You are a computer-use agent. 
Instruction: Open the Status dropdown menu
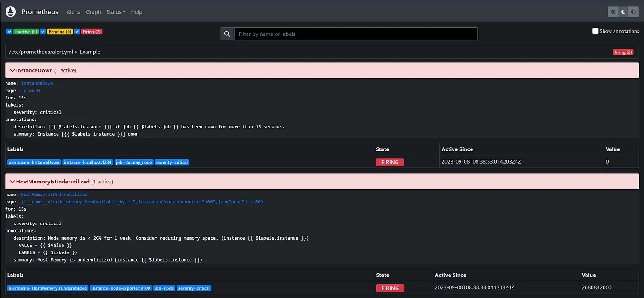[x=115, y=12]
